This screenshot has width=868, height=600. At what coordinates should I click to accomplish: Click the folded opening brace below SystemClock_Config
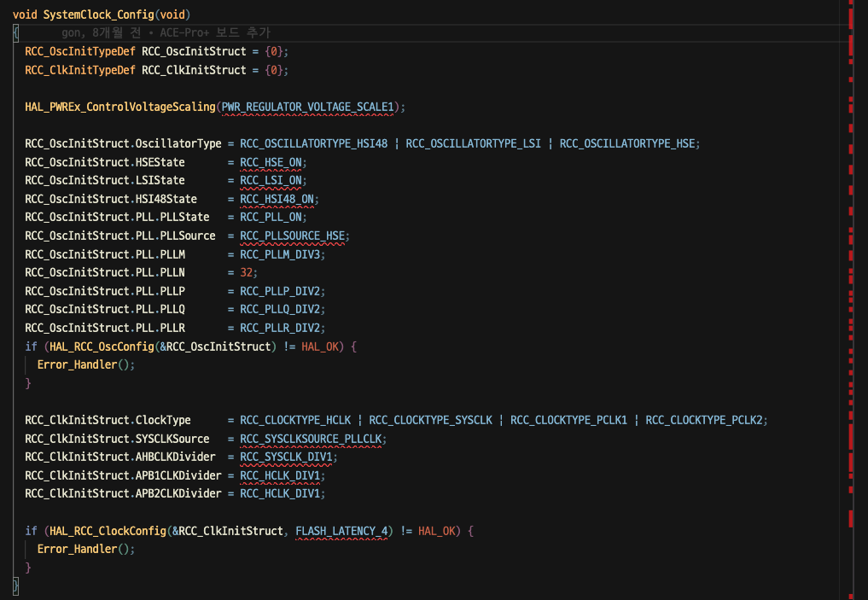pyautogui.click(x=15, y=32)
